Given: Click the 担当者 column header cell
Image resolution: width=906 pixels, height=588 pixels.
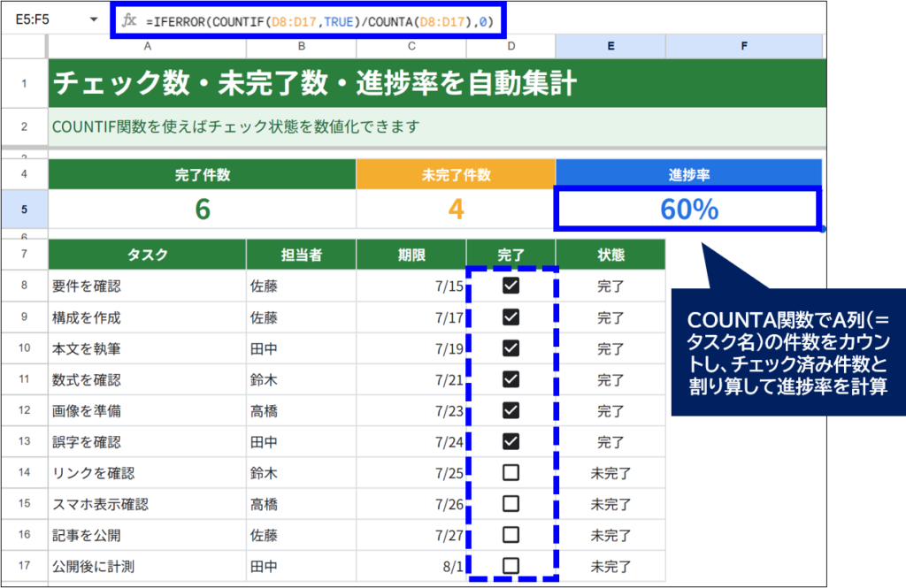Looking at the screenshot, I should [301, 255].
